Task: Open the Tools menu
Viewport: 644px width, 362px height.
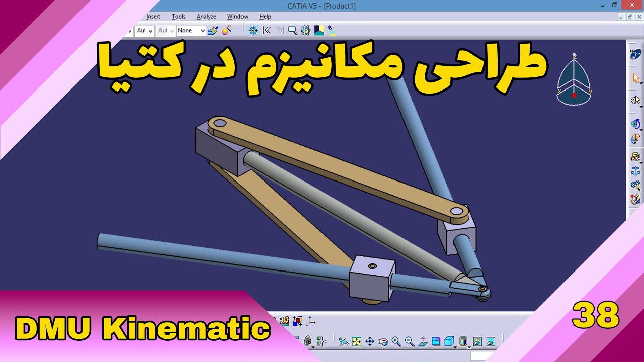Action: [x=178, y=17]
